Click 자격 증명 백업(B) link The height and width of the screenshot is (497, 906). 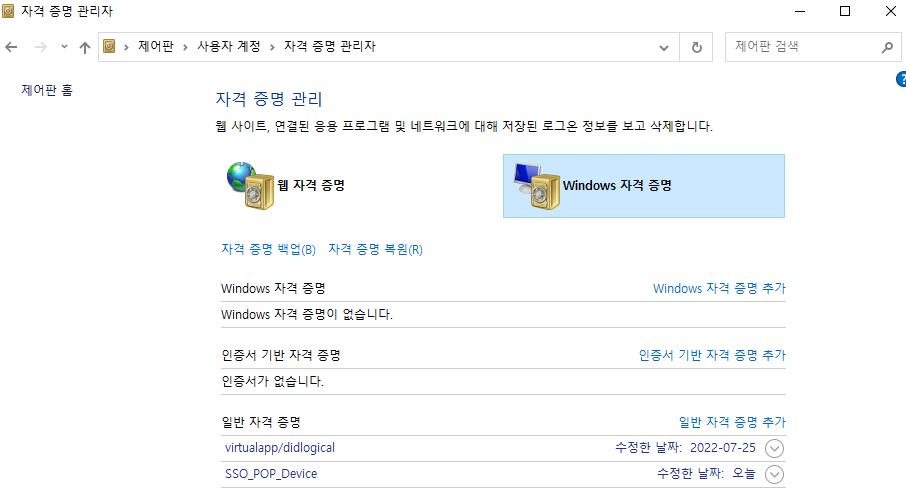(269, 249)
